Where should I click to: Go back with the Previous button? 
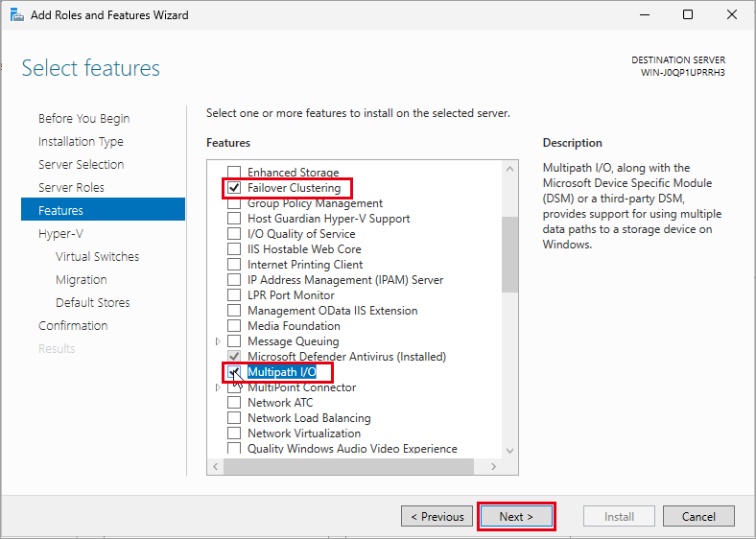coord(437,516)
